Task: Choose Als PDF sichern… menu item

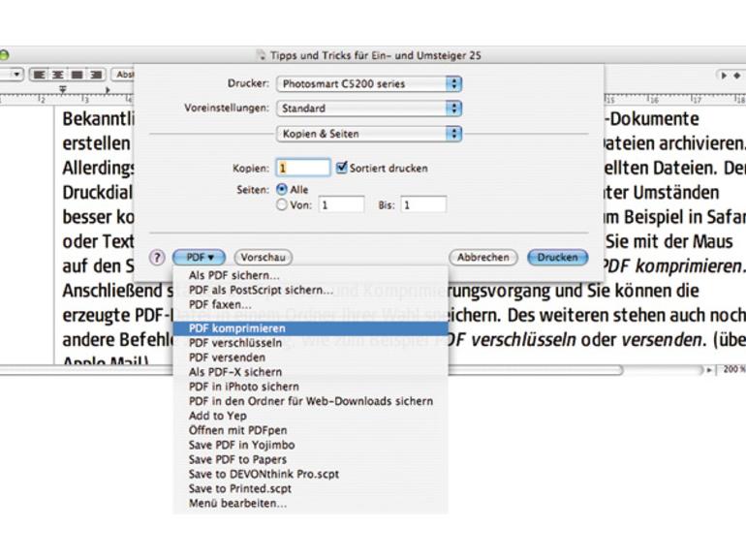Action: [311, 275]
